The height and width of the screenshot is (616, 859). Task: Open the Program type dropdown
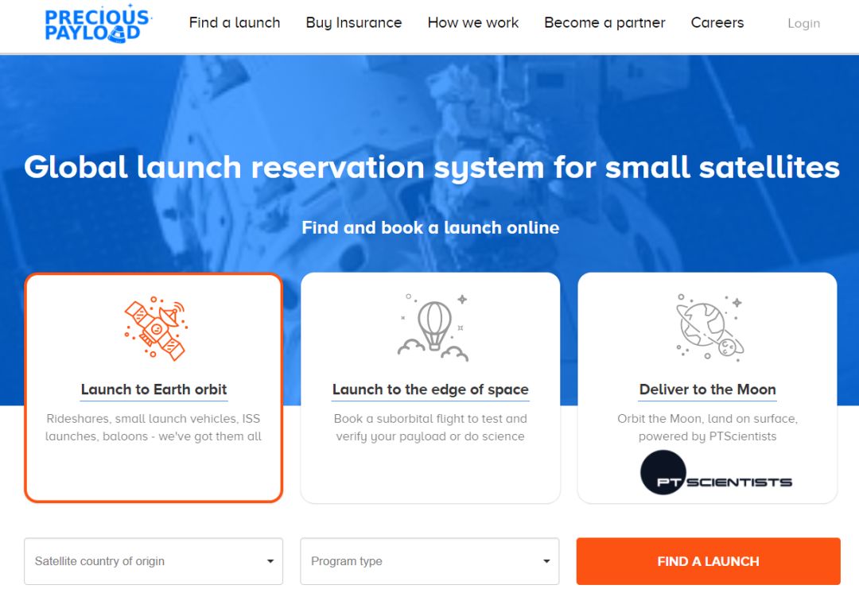[430, 561]
